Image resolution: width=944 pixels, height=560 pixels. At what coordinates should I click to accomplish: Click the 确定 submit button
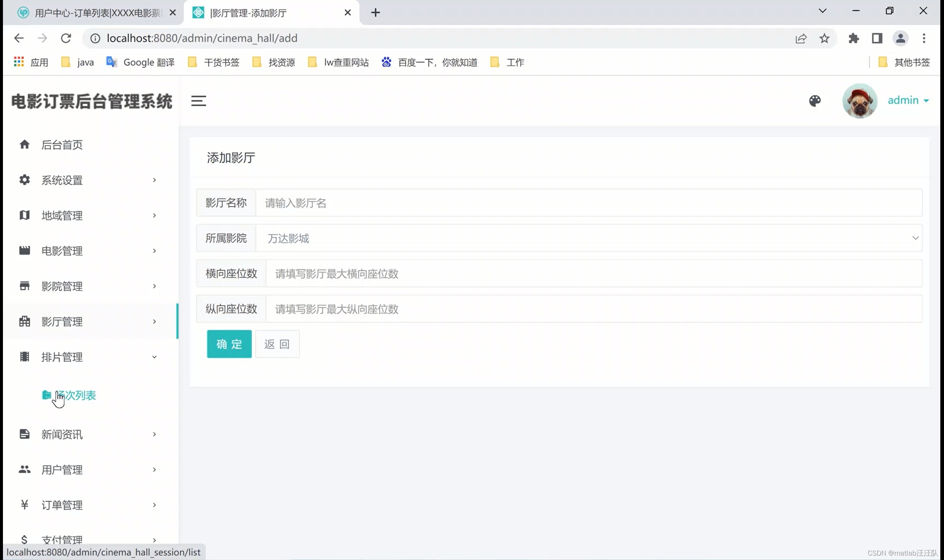[229, 344]
